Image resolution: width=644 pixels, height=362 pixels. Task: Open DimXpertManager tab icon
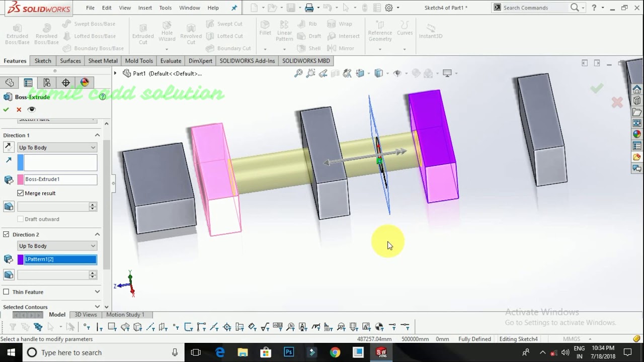point(66,82)
